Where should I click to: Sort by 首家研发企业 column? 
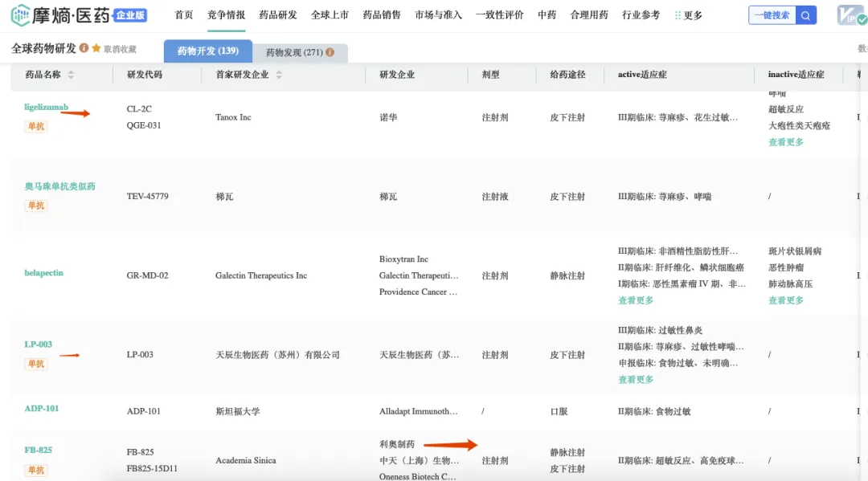point(279,75)
